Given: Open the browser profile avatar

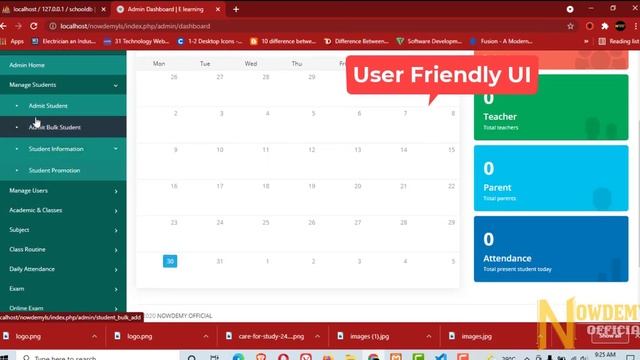Looking at the screenshot, I should click(620, 26).
